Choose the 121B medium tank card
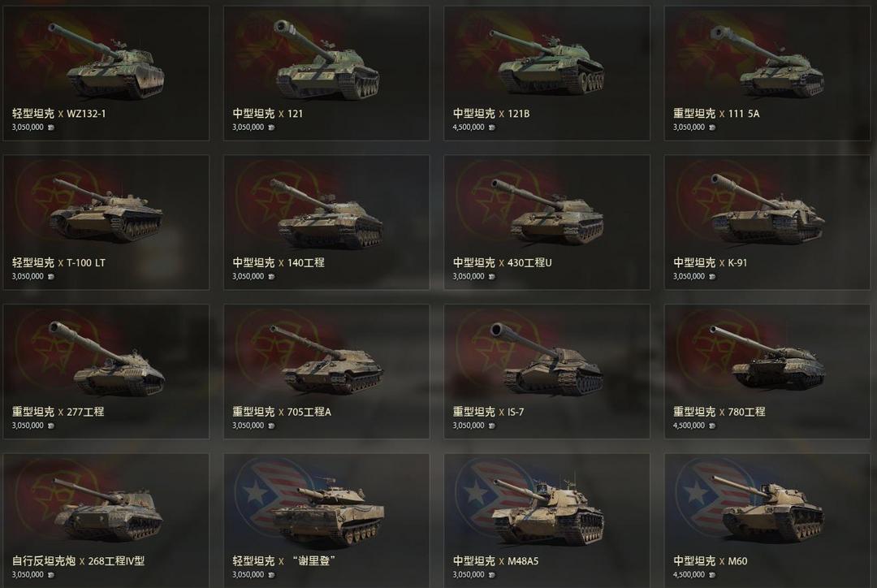 click(x=547, y=73)
